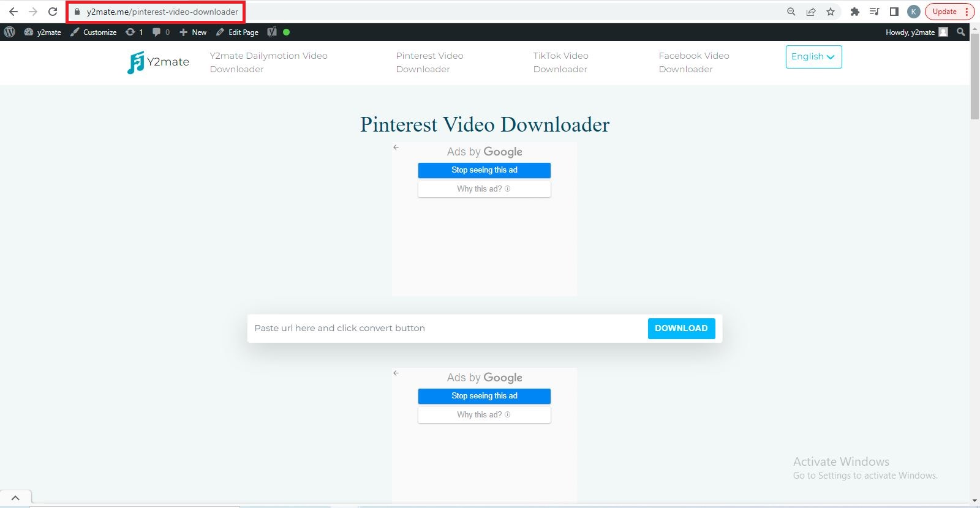Open the media control playlist icon

tap(875, 12)
